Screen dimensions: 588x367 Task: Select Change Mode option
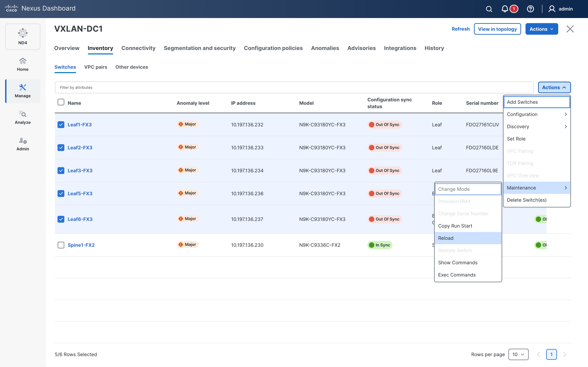coord(468,189)
